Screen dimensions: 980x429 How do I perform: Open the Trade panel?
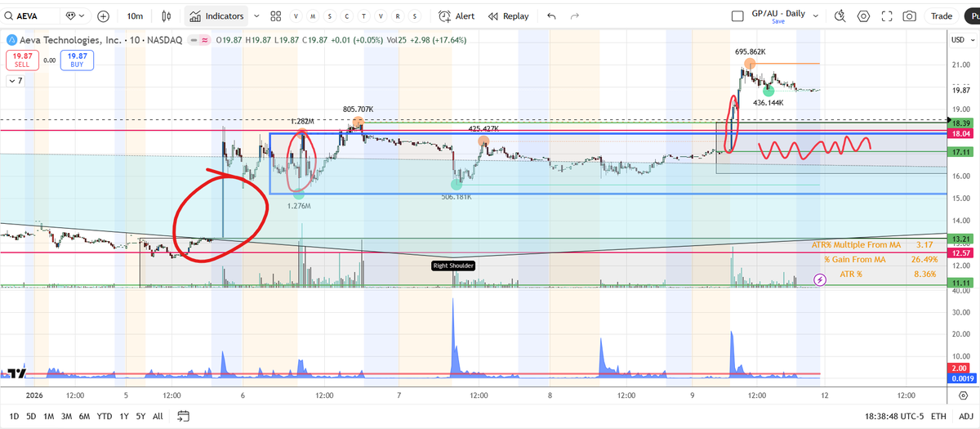[x=942, y=16]
